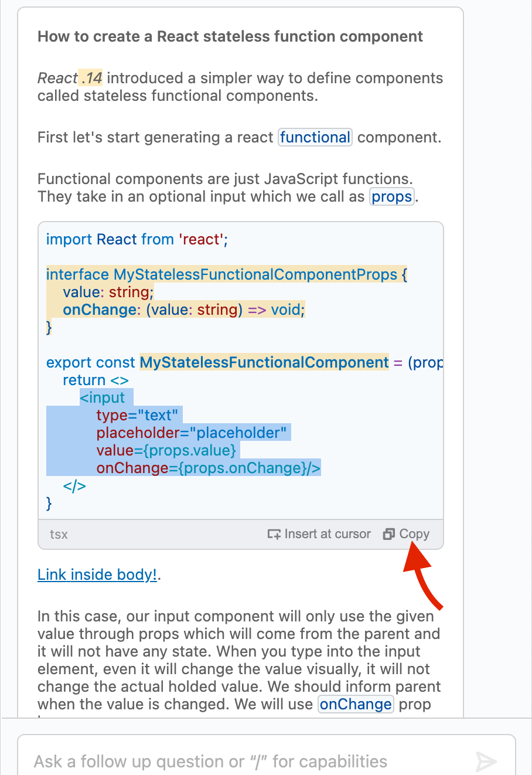Click the send arrow icon
This screenshot has width=532, height=775.
point(486,762)
